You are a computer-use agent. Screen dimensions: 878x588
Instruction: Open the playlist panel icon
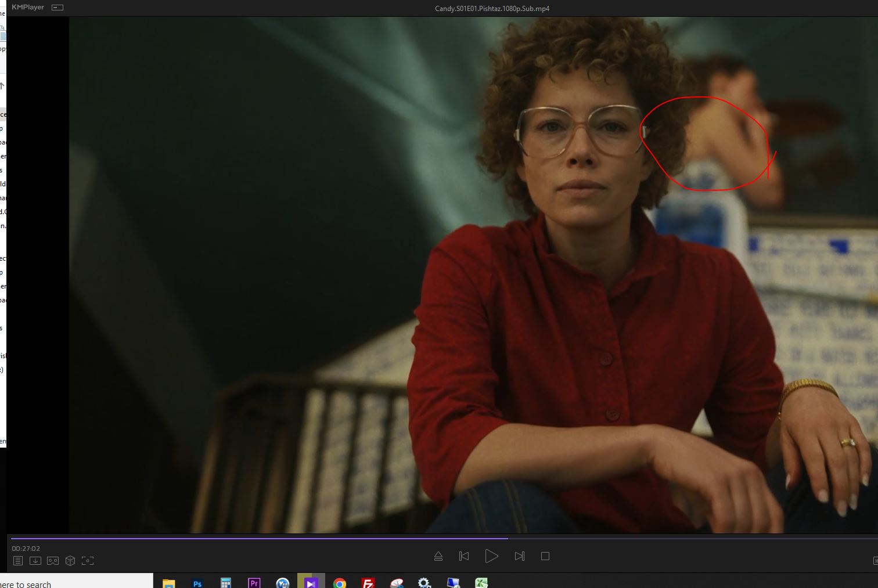point(18,561)
